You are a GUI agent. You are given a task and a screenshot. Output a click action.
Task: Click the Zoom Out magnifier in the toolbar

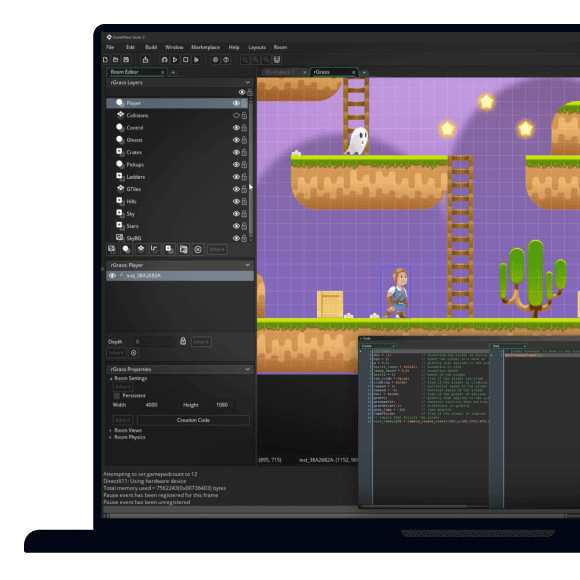click(245, 60)
